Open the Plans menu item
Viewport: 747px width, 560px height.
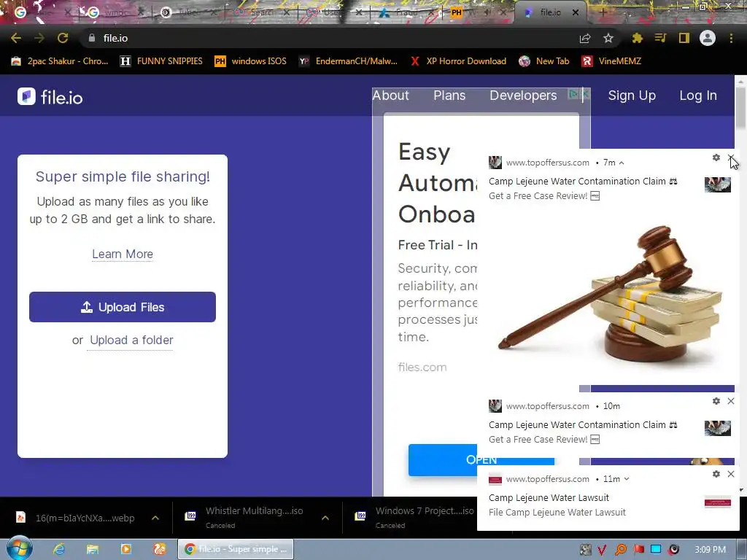pyautogui.click(x=449, y=96)
